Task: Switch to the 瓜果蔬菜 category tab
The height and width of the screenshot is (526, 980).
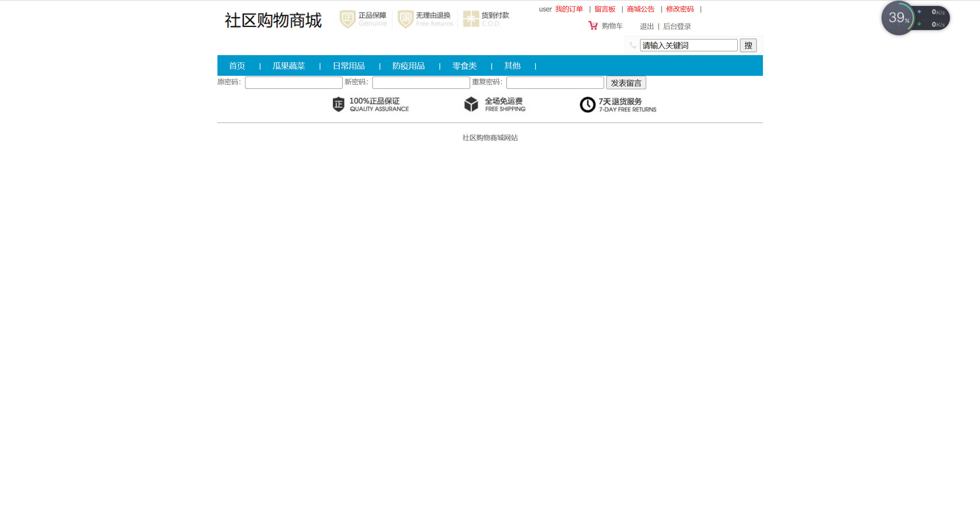Action: (289, 65)
